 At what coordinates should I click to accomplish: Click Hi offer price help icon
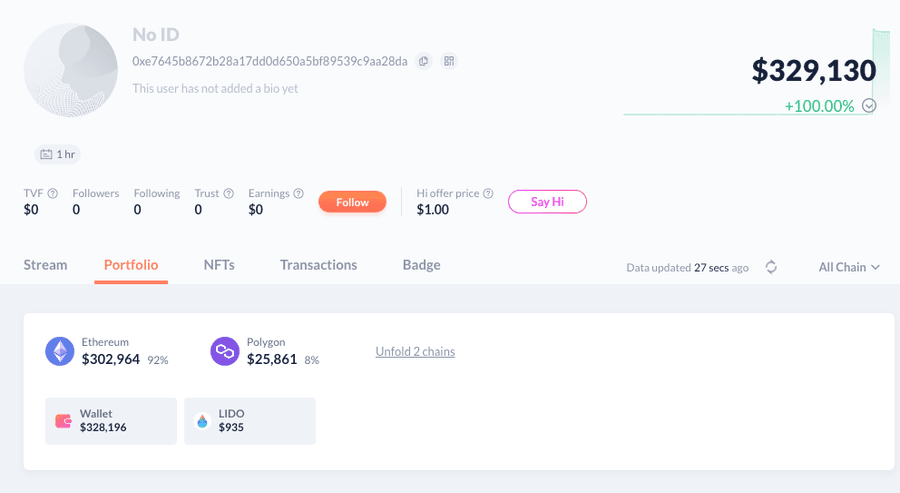488,194
